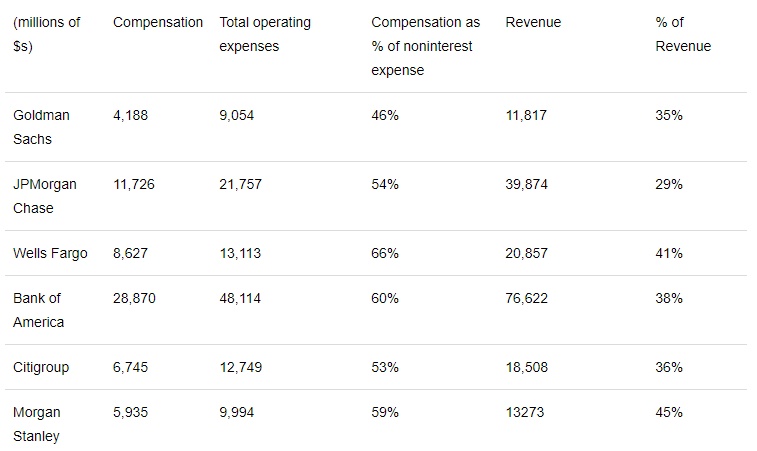The image size is (757, 451).
Task: Click Wells Fargo 66% compensation percentage
Action: 385,253
